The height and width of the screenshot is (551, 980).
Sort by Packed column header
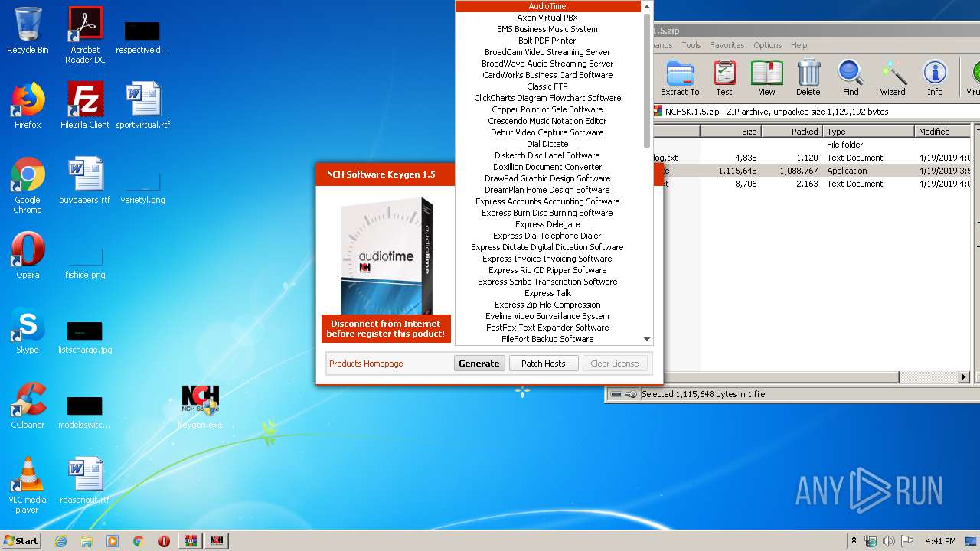pos(792,132)
